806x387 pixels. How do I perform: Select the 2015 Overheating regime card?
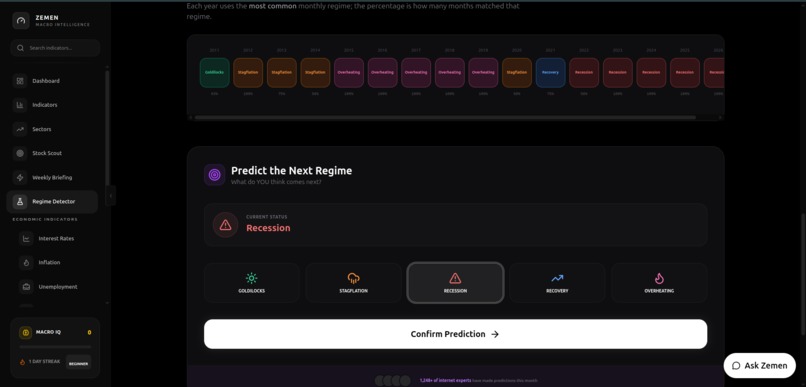click(349, 72)
